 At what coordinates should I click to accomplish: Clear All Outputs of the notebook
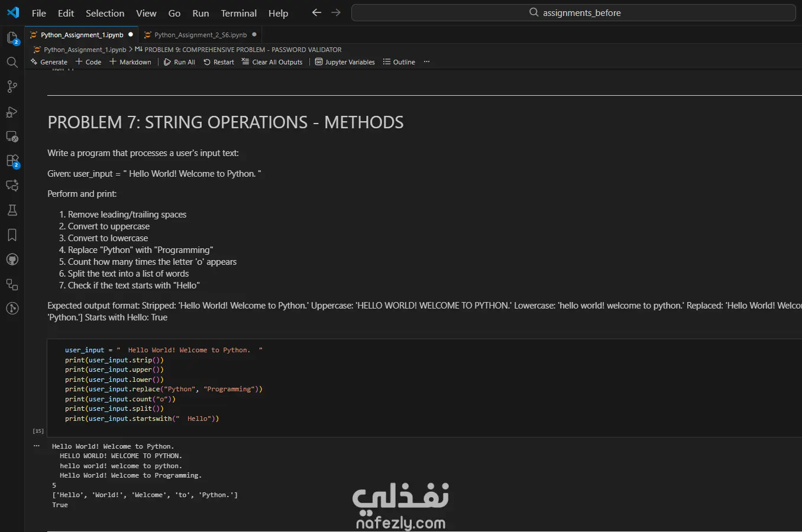272,62
